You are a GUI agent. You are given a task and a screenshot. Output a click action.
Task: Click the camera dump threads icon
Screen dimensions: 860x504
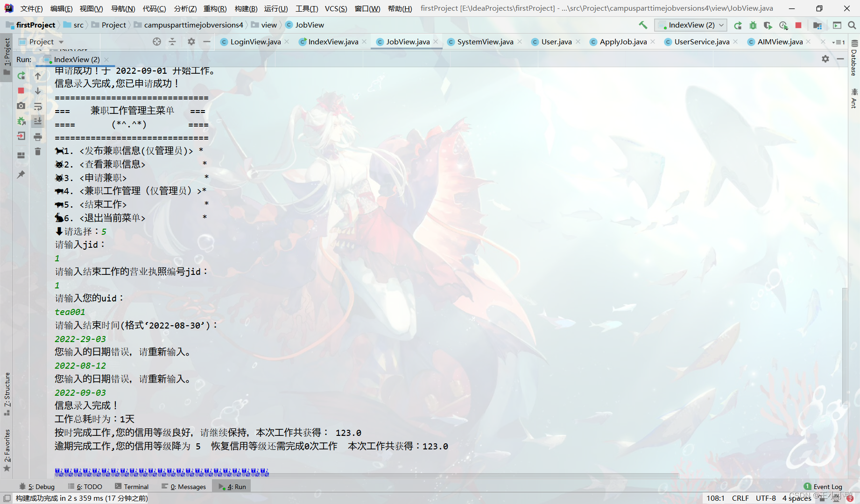tap(21, 106)
